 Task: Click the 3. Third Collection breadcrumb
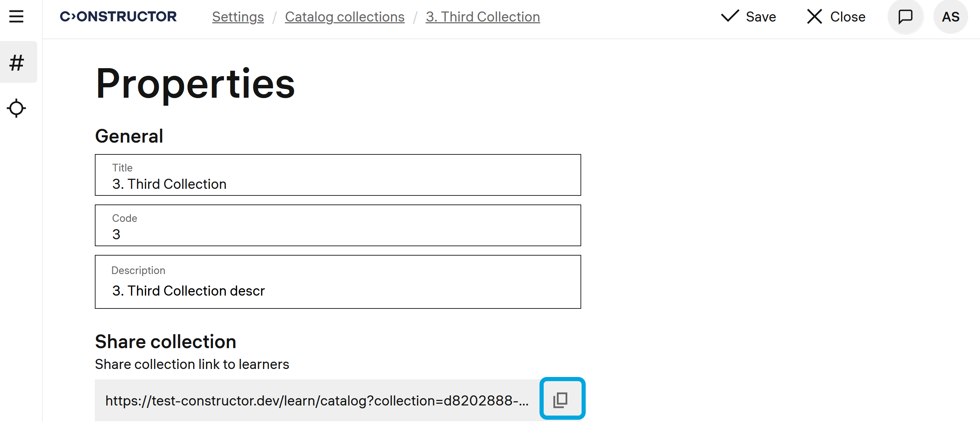(x=483, y=17)
